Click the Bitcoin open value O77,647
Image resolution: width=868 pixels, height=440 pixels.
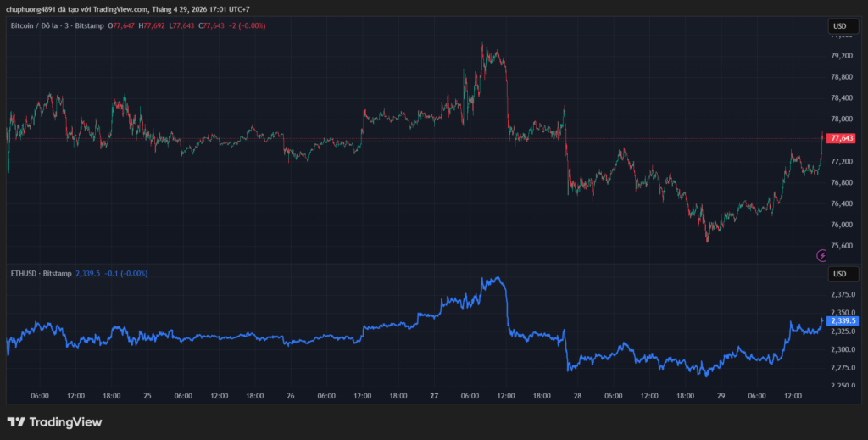click(122, 26)
